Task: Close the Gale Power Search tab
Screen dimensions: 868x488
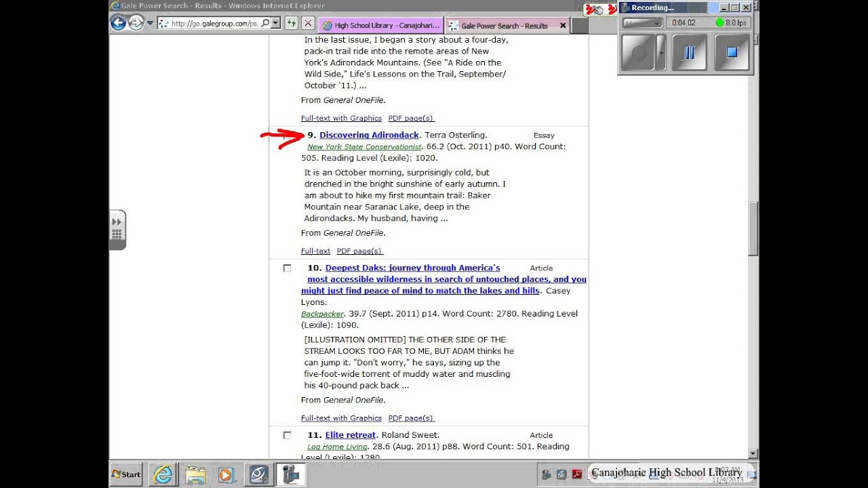Action: [562, 26]
